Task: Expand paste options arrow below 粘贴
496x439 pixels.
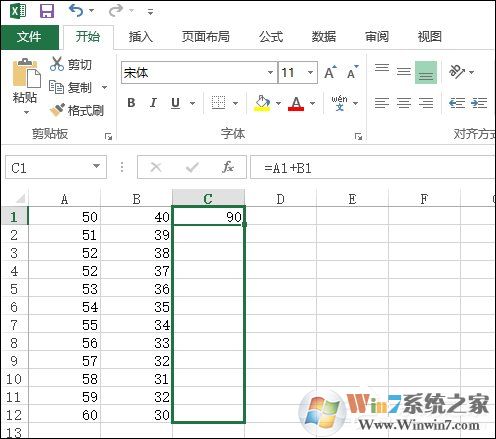Action: (x=26, y=113)
